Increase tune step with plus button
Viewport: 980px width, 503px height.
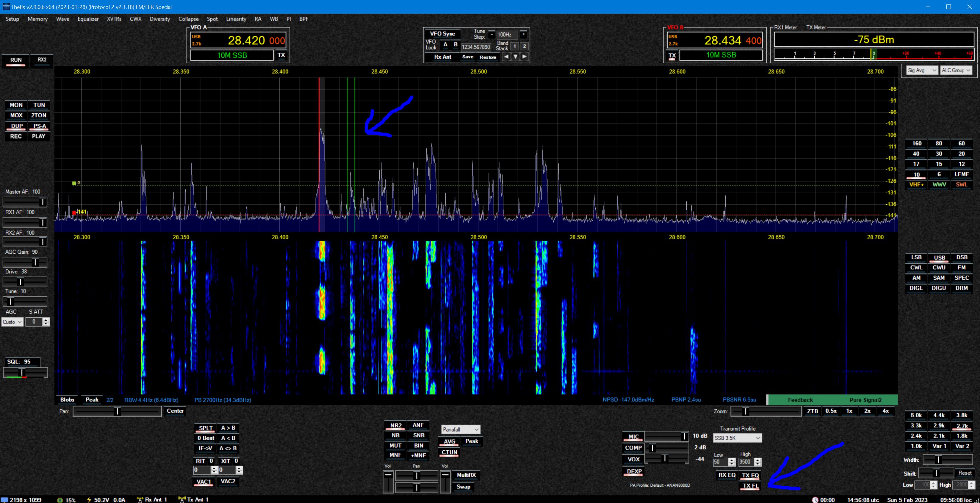coord(524,34)
